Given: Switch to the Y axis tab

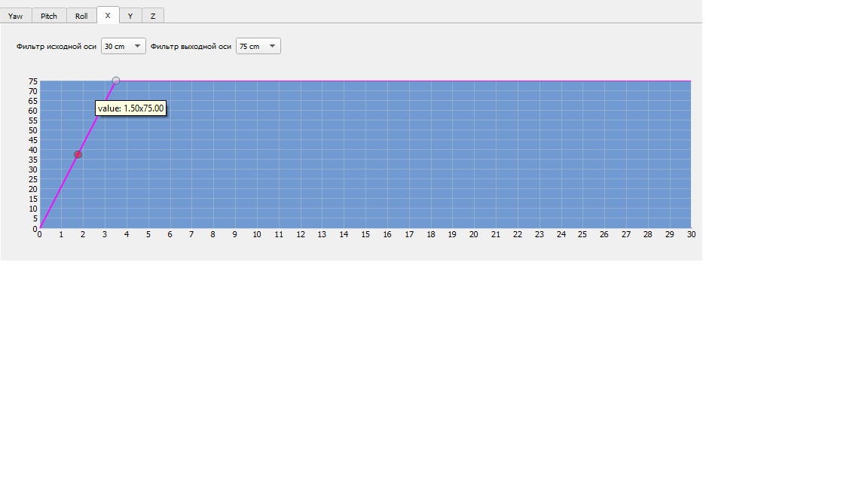Looking at the screenshot, I should 130,16.
